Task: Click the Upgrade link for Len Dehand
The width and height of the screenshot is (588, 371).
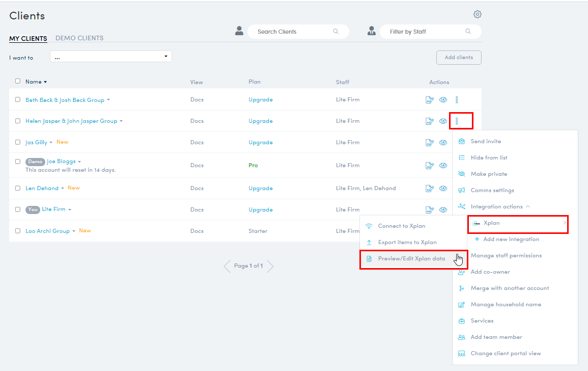Action: 260,189
